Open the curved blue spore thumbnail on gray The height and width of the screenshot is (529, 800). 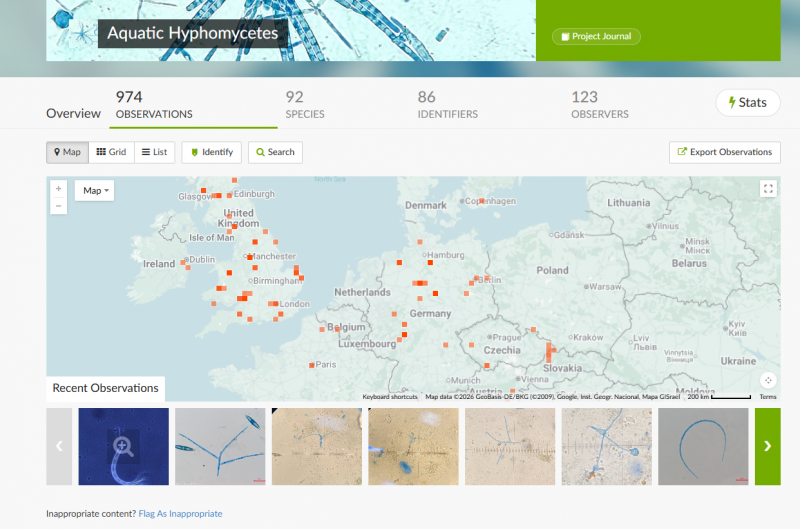[x=703, y=446]
